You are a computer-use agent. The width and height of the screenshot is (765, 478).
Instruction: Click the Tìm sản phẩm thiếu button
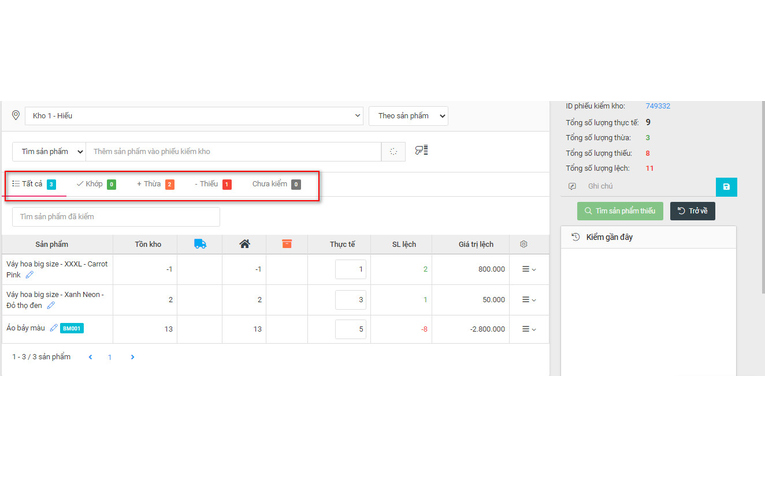(620, 211)
